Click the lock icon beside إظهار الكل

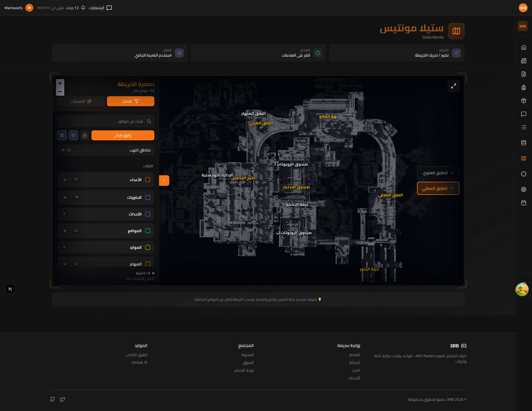point(85,135)
